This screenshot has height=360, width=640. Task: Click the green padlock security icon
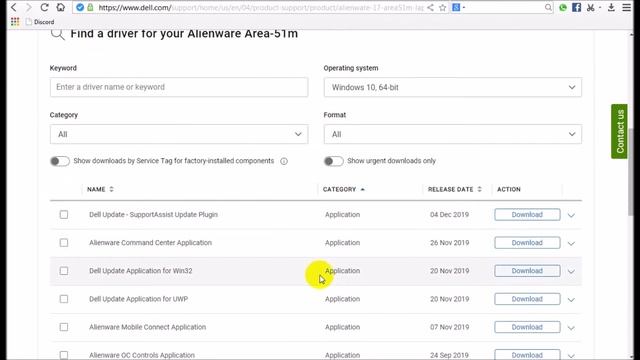tap(90, 7)
